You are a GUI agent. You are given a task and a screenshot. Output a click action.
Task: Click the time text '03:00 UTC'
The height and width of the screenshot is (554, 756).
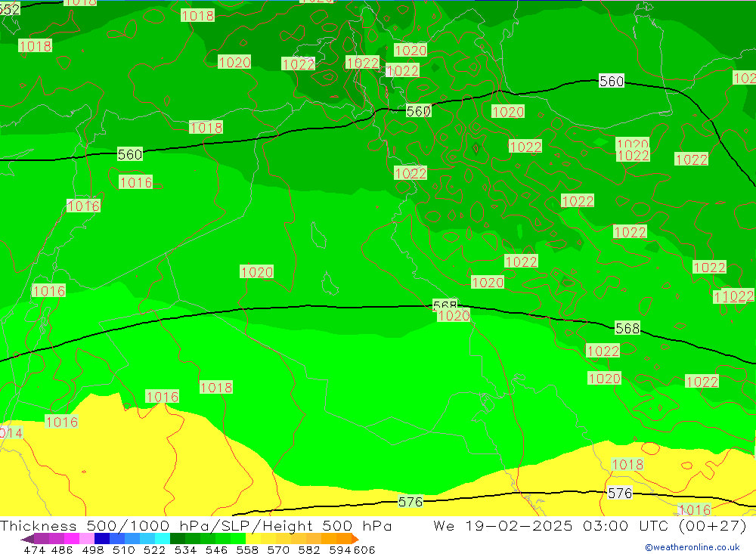pos(627,525)
